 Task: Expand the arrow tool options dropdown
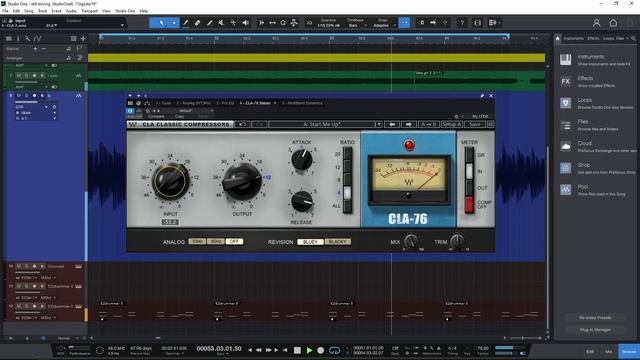coord(174,23)
